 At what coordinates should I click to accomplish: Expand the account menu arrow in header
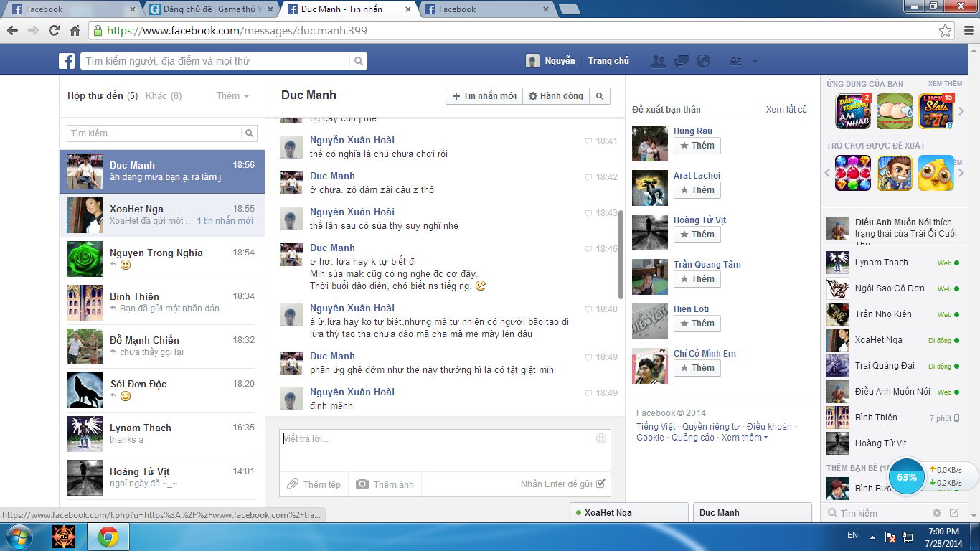tap(755, 62)
